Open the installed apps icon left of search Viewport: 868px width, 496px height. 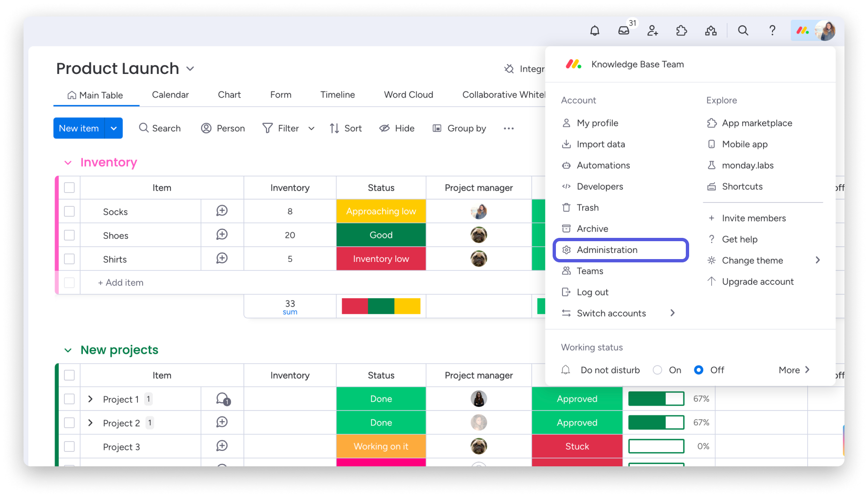click(x=711, y=31)
